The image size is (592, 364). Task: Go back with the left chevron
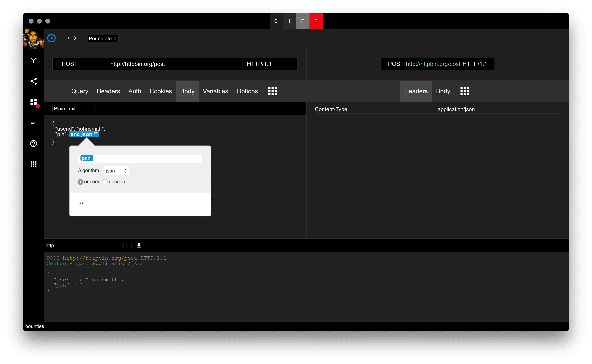(x=68, y=38)
